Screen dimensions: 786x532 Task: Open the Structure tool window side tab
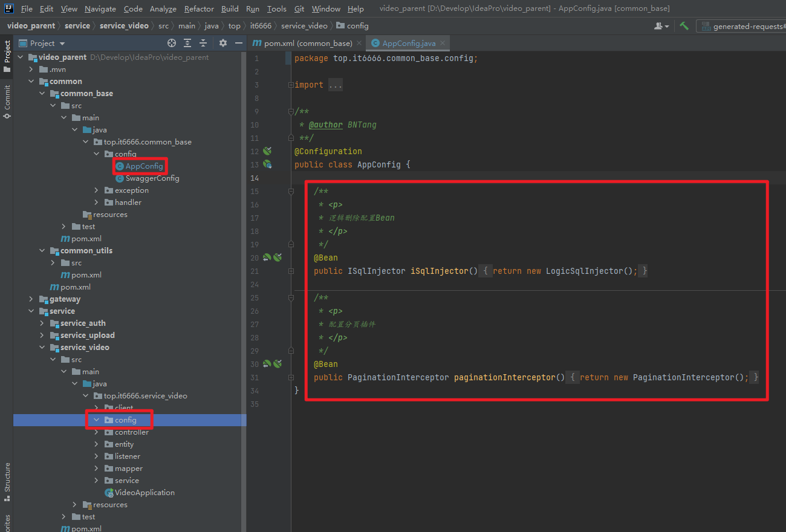tap(7, 482)
